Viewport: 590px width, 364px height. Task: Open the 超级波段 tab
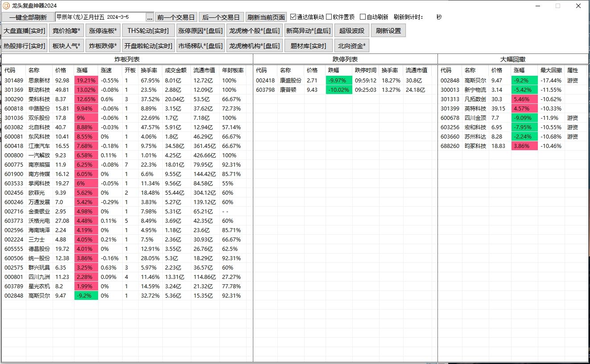(352, 31)
